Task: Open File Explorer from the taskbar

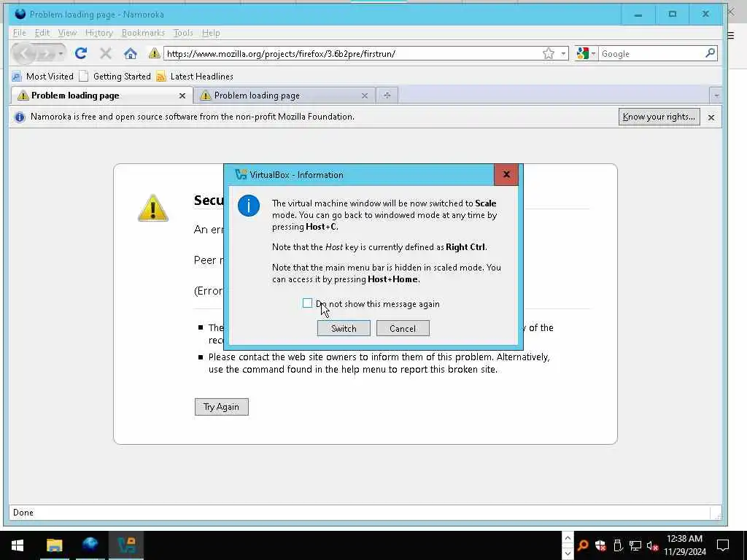Action: click(x=54, y=545)
